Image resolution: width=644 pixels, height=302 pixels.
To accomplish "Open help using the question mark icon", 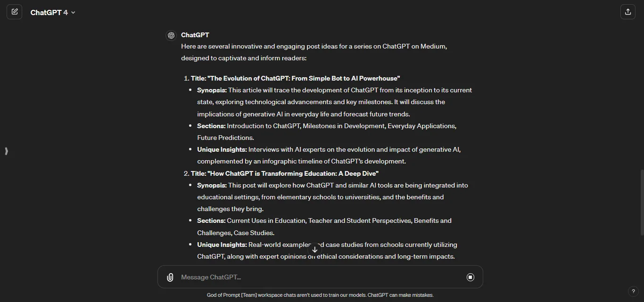I will click(x=634, y=291).
